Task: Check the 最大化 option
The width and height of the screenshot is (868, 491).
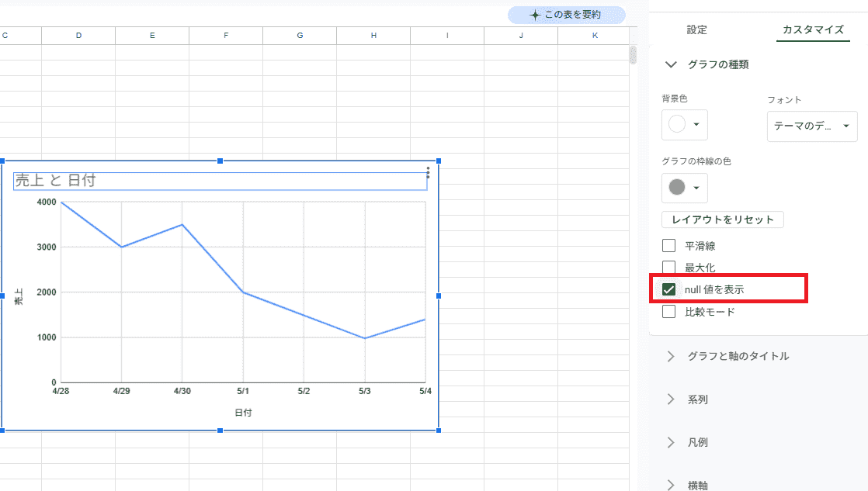Action: point(668,268)
